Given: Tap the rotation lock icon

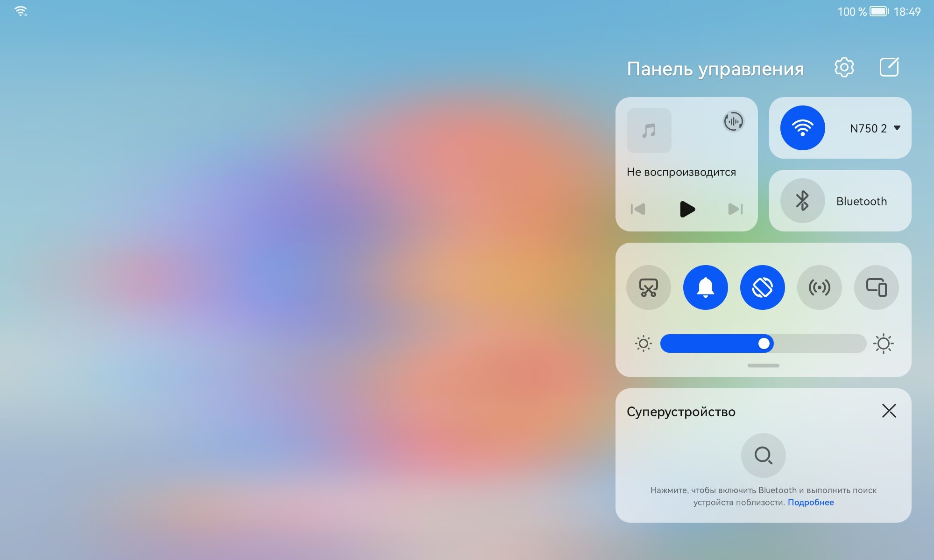Looking at the screenshot, I should click(763, 287).
